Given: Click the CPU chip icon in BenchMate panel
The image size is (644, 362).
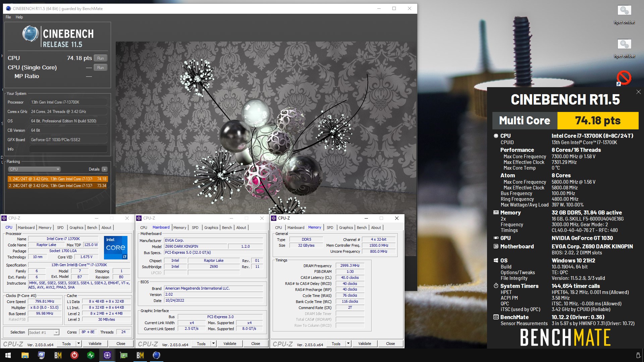Looking at the screenshot, I should click(496, 136).
